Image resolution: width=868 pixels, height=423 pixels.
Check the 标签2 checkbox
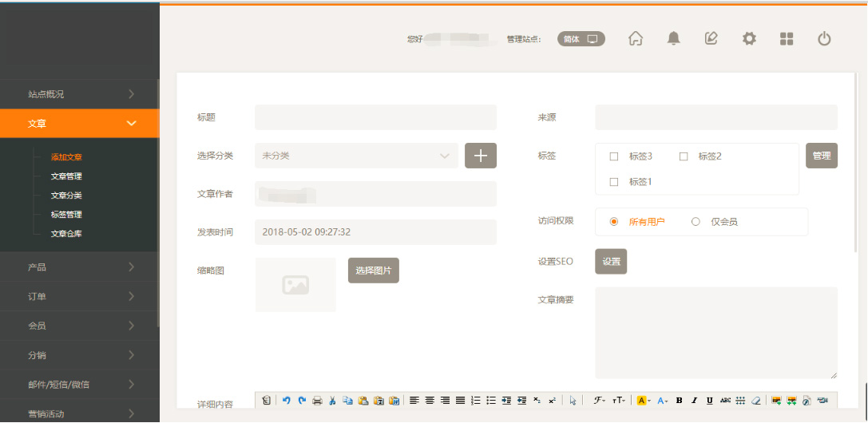[x=684, y=156]
